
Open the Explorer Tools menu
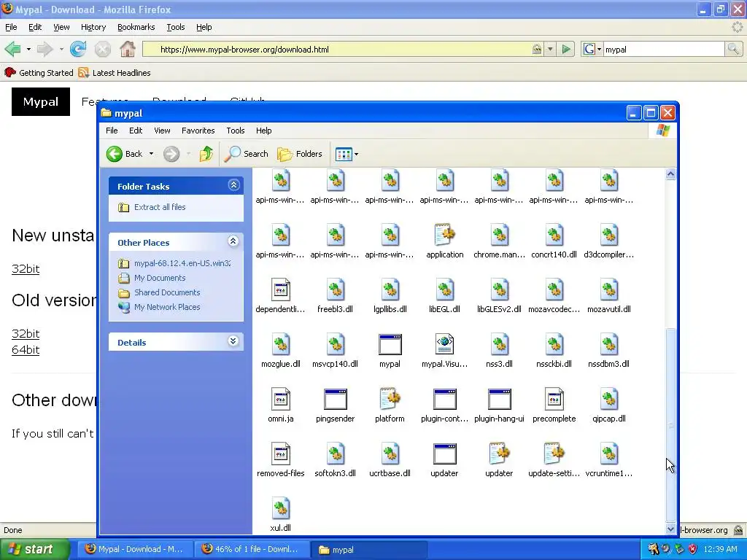(236, 131)
